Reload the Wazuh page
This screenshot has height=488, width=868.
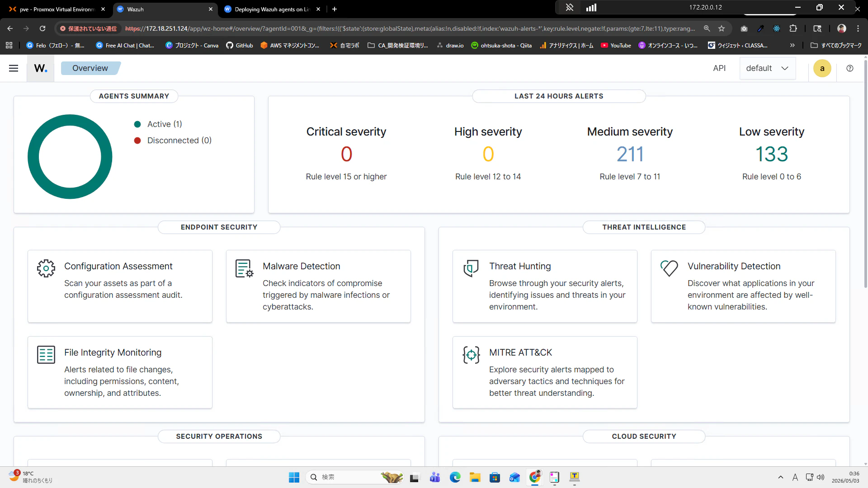point(42,28)
